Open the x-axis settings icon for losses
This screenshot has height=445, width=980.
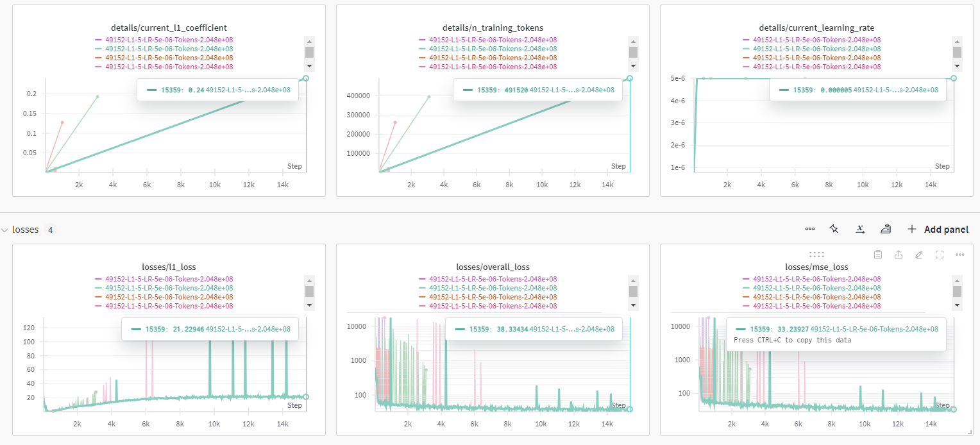click(860, 229)
